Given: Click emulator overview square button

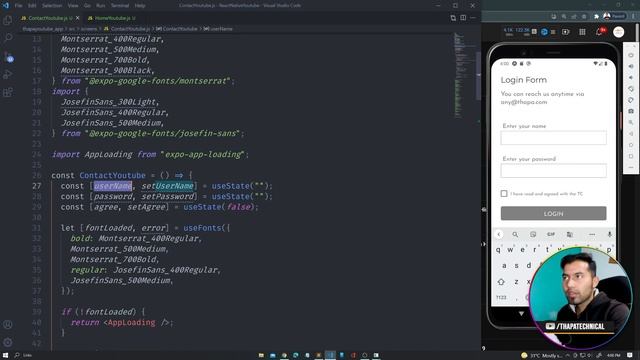Looking at the screenshot, I should (x=631, y=156).
